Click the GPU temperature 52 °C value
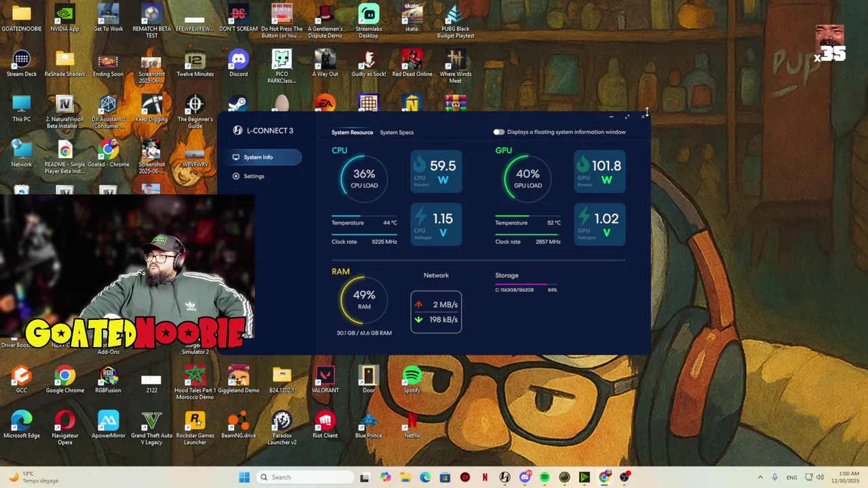 554,223
